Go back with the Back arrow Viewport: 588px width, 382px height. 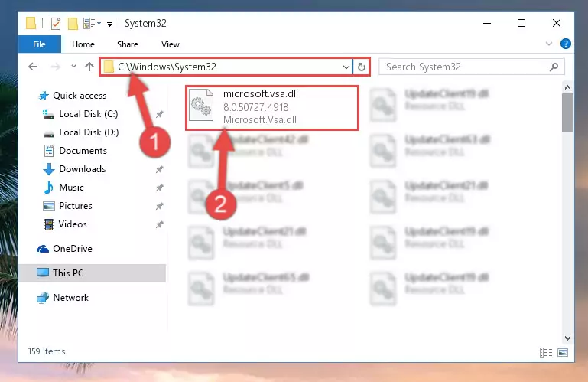click(33, 67)
